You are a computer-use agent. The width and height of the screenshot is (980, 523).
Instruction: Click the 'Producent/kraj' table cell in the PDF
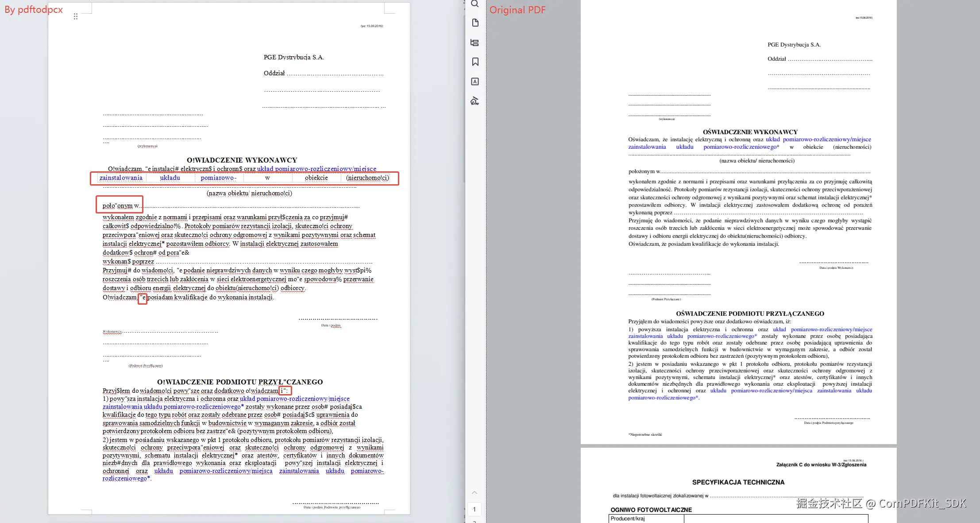(646, 519)
